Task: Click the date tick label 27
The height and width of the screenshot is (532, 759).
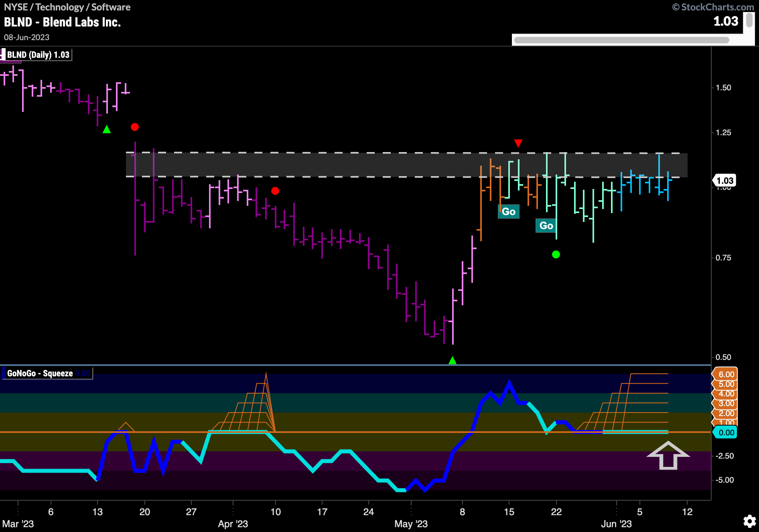Action: click(191, 512)
